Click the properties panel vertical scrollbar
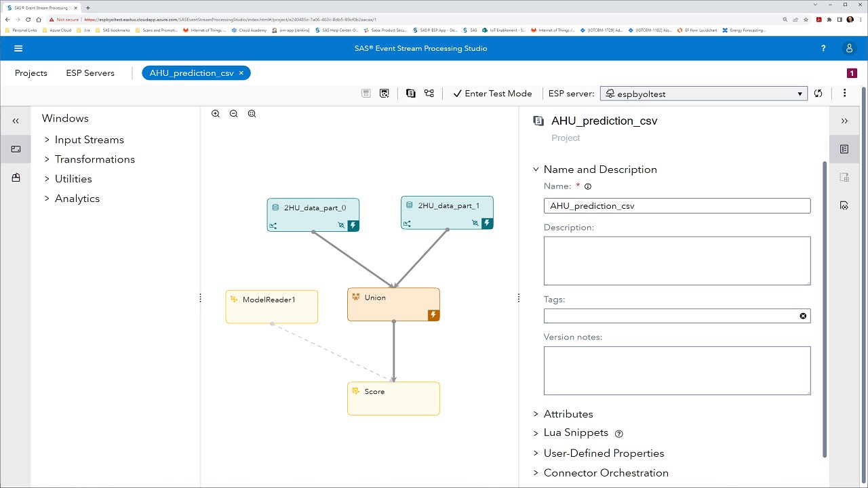868x488 pixels. coord(825,308)
